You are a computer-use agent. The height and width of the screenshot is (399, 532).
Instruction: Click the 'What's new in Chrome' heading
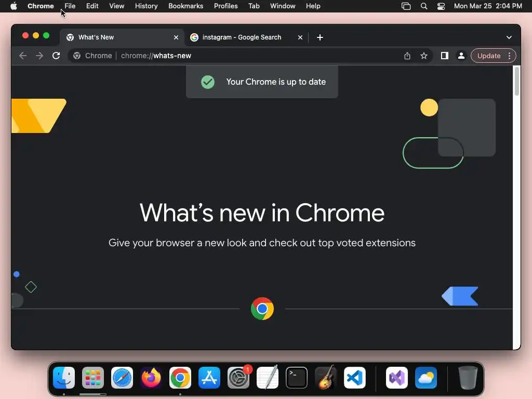pos(262,213)
